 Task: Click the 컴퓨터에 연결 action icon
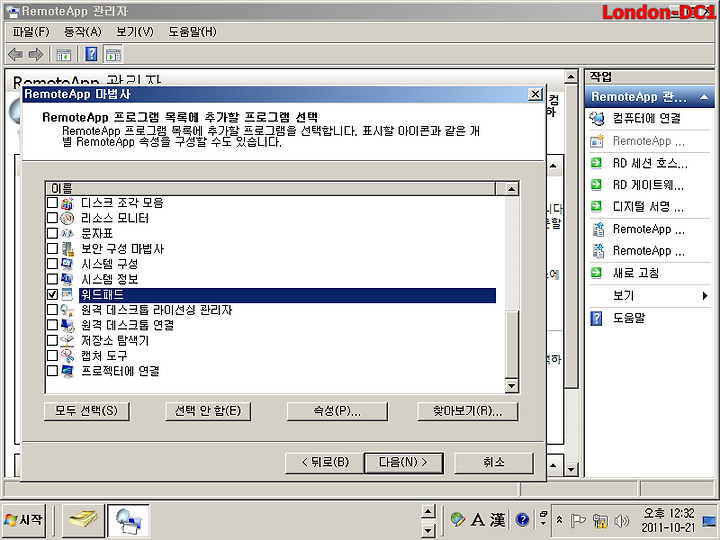coord(597,118)
